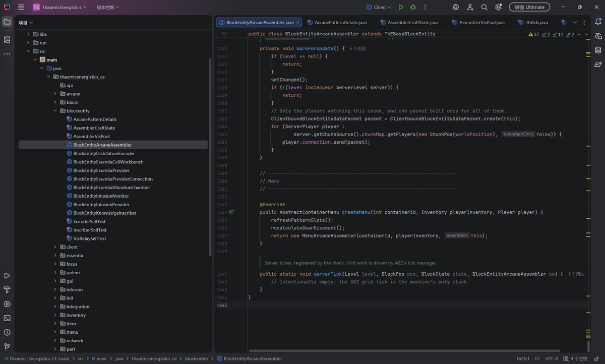This screenshot has width=605, height=364.
Task: Toggle the Project tool window folder icon
Action: click(x=7, y=22)
